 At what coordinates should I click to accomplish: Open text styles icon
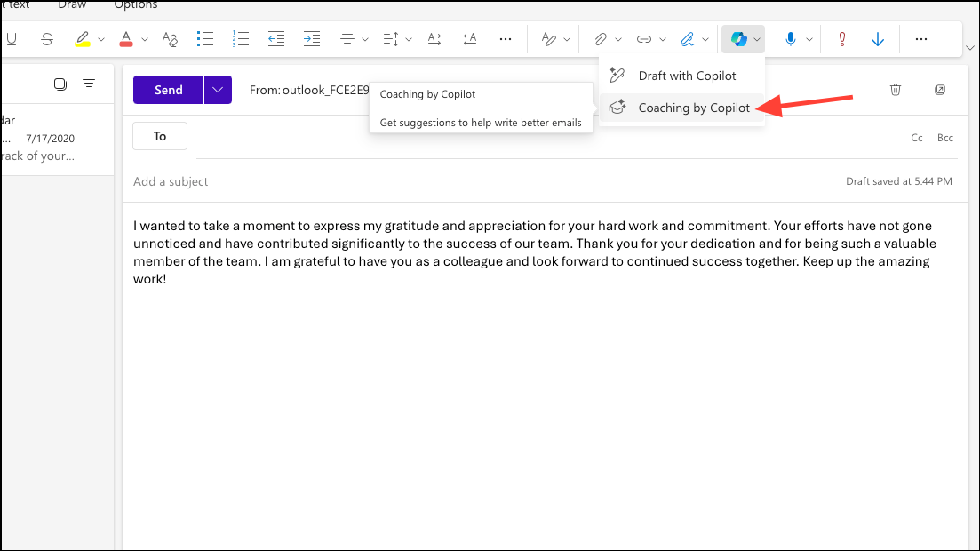549,39
